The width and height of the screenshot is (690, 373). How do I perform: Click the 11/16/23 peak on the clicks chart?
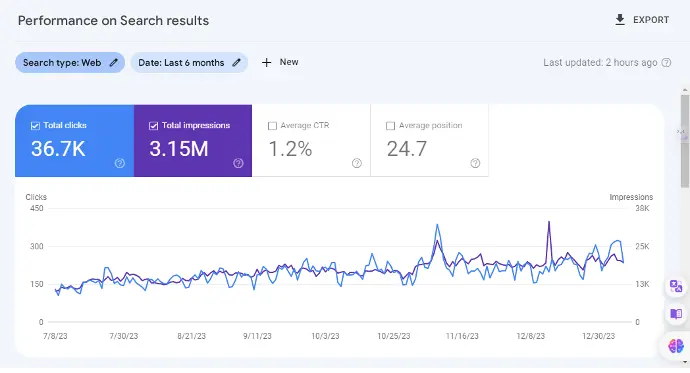[x=437, y=225]
